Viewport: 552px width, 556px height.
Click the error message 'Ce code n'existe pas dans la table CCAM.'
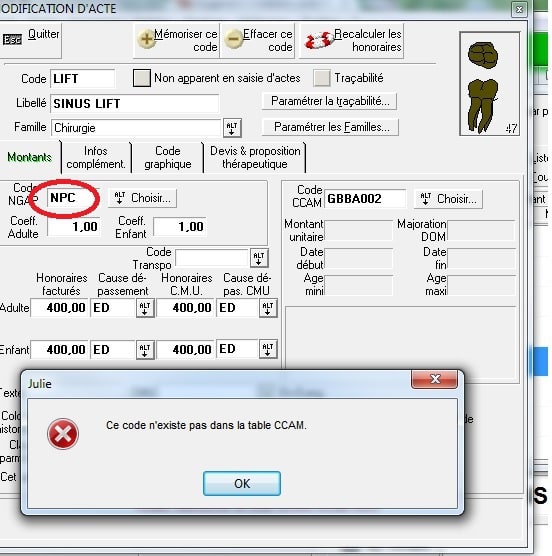(206, 425)
